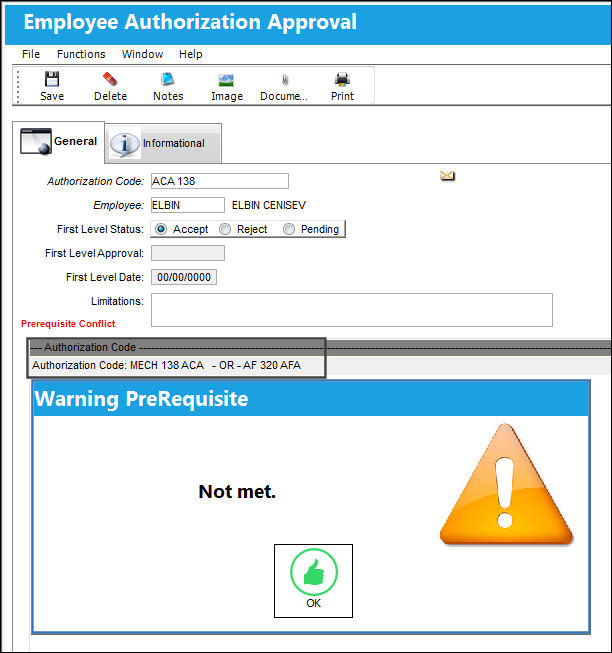Click the Authorization Code input field
This screenshot has height=653, width=612.
[x=219, y=181]
